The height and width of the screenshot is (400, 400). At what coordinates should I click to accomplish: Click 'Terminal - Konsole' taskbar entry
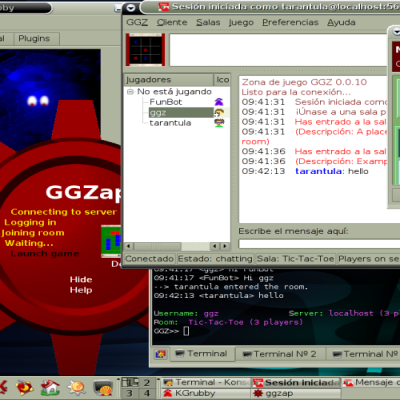[206, 382]
